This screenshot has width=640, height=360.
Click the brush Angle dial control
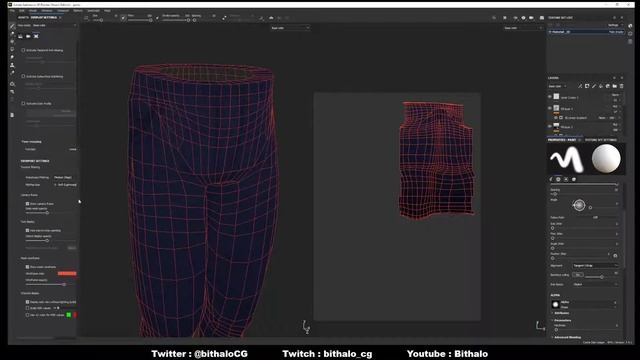point(579,205)
